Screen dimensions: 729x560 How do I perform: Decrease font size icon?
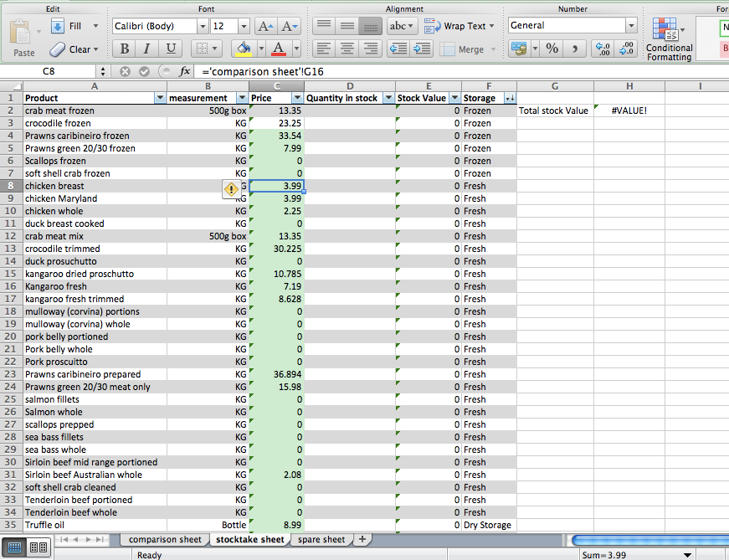coord(289,26)
